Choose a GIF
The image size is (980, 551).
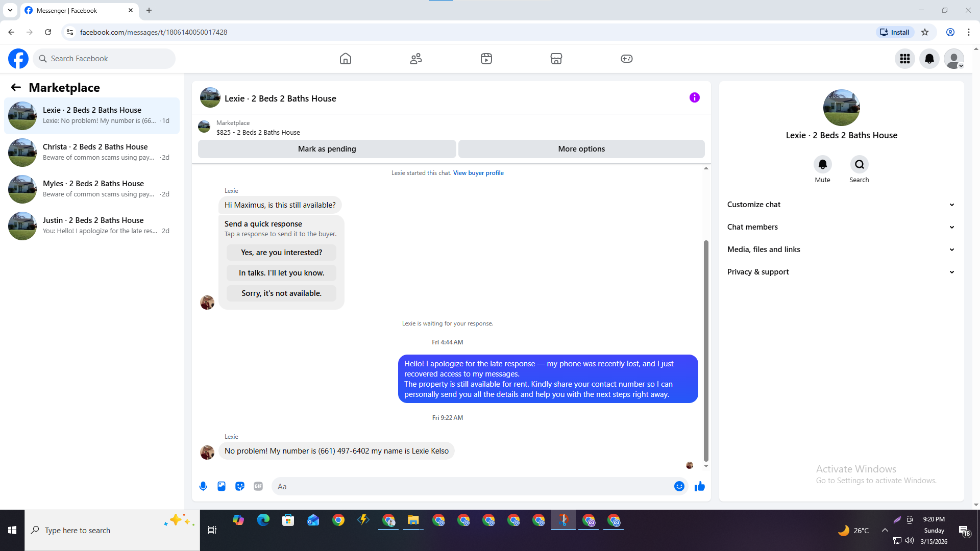click(258, 486)
